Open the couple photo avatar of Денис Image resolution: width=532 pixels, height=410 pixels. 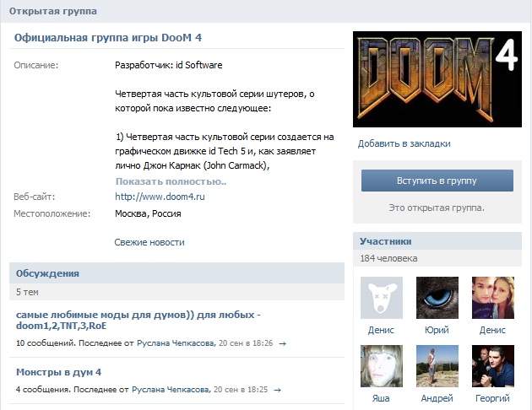click(x=493, y=298)
